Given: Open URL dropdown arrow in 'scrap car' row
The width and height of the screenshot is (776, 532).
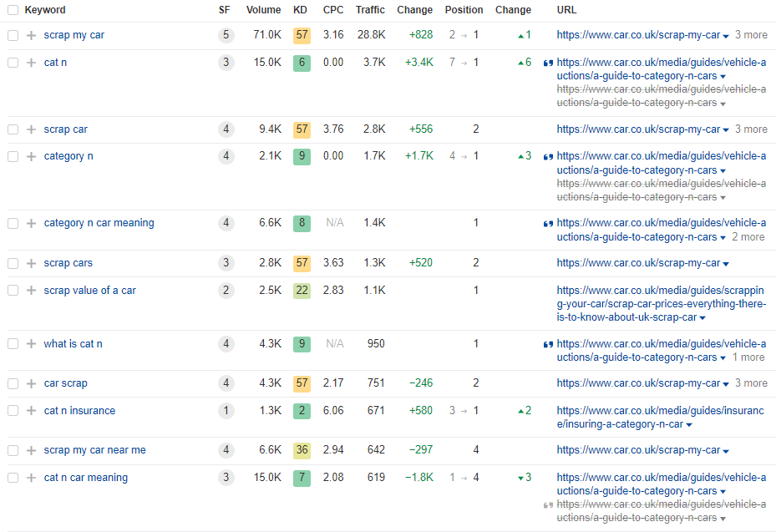Looking at the screenshot, I should tap(726, 130).
